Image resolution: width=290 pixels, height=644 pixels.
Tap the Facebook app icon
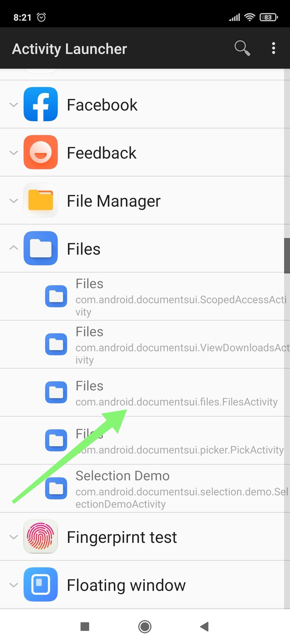(x=41, y=104)
